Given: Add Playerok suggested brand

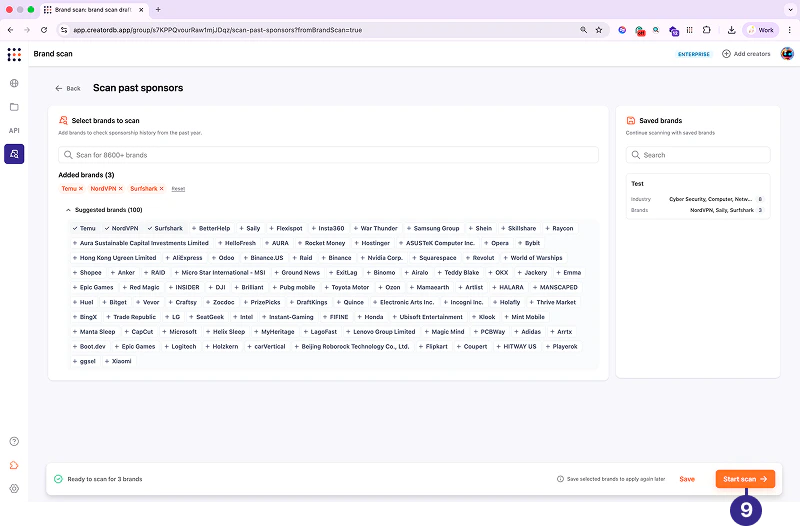Looking at the screenshot, I should point(562,346).
